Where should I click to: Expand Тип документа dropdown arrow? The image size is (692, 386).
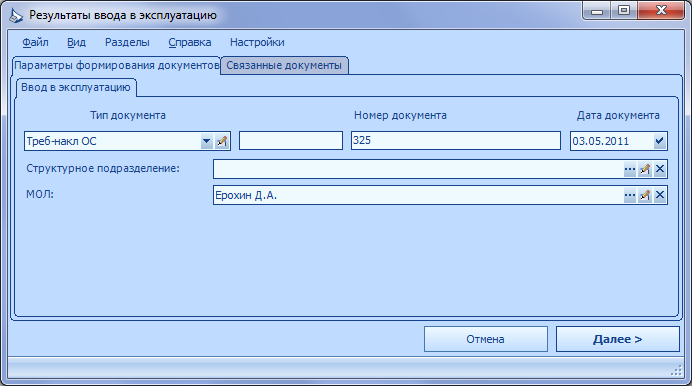(207, 141)
